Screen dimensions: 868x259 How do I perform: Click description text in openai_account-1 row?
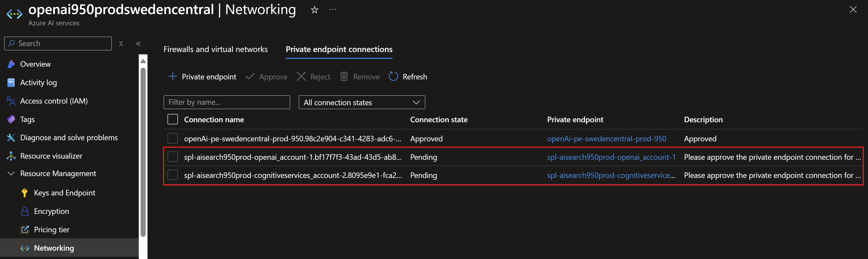pyautogui.click(x=772, y=157)
